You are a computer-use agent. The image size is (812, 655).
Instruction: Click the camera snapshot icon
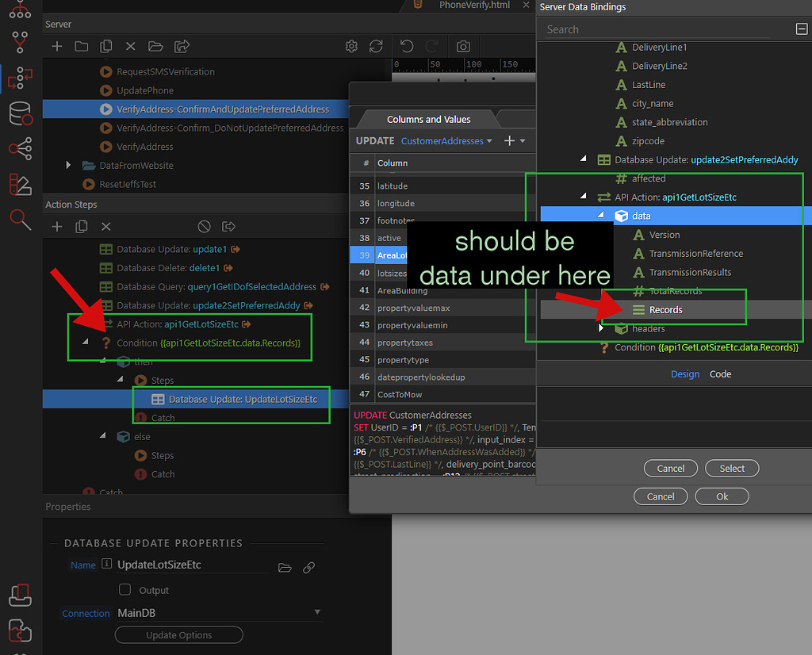coord(464,47)
